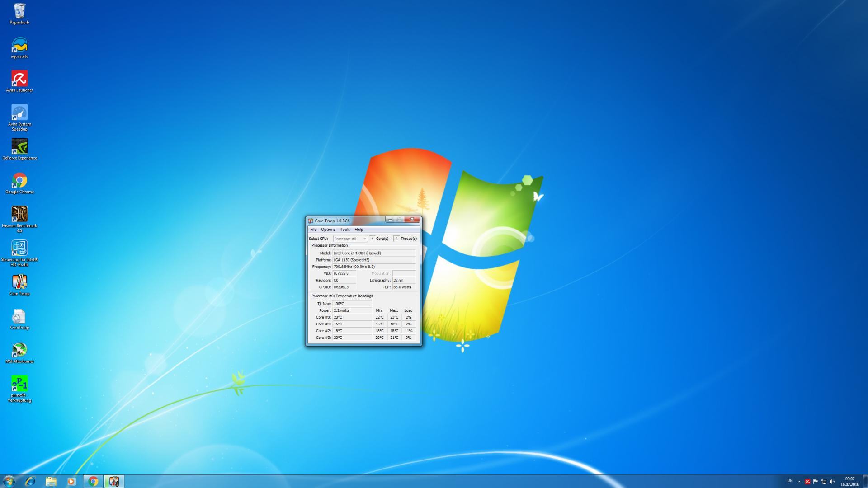This screenshot has width=868, height=488.
Task: Show hidden tray icons arrow
Action: 799,482
